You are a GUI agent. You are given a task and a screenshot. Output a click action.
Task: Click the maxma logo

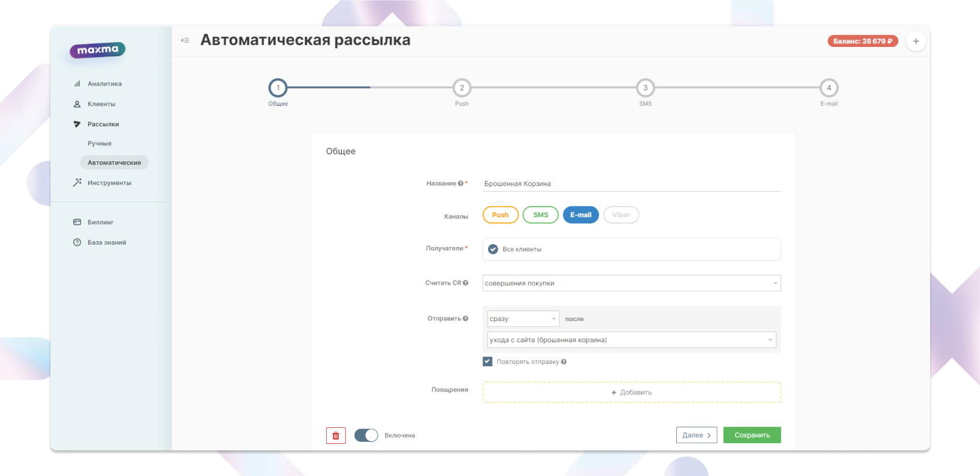click(97, 50)
